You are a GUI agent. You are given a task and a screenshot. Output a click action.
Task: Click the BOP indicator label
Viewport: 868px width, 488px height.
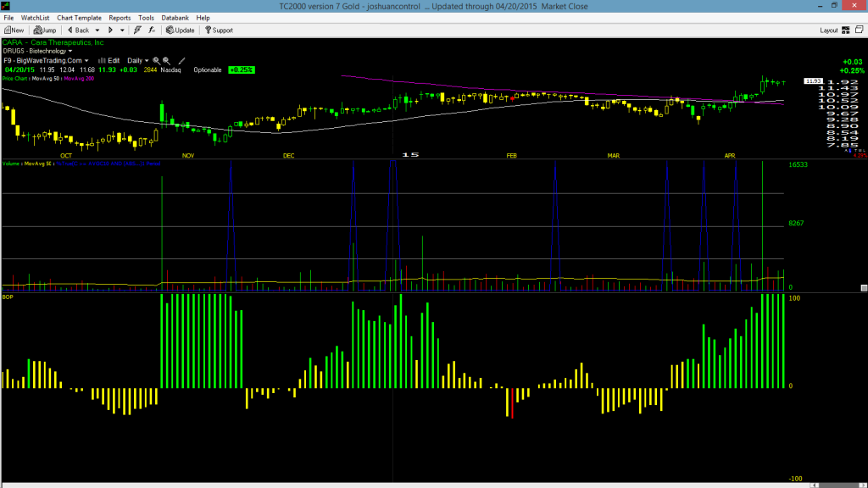pos(8,297)
